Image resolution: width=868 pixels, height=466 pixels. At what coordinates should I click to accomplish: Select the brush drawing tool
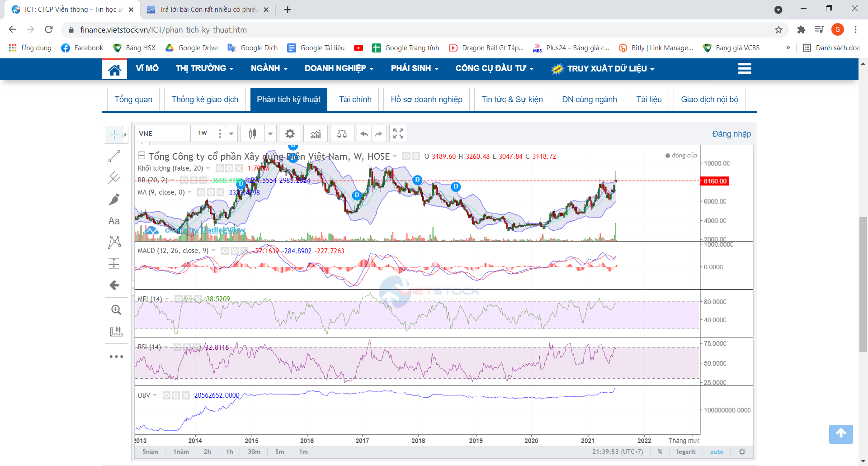coord(114,199)
